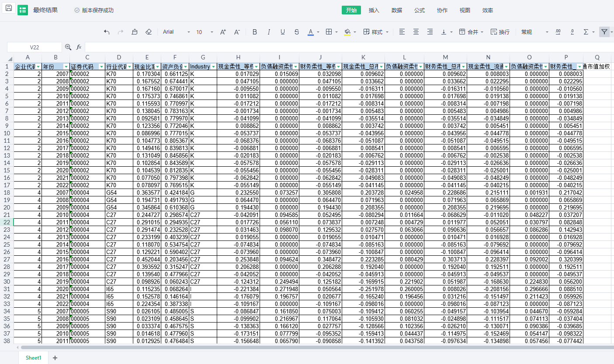Switch to the 插入 menu tab
The image size is (614, 364).
374,10
